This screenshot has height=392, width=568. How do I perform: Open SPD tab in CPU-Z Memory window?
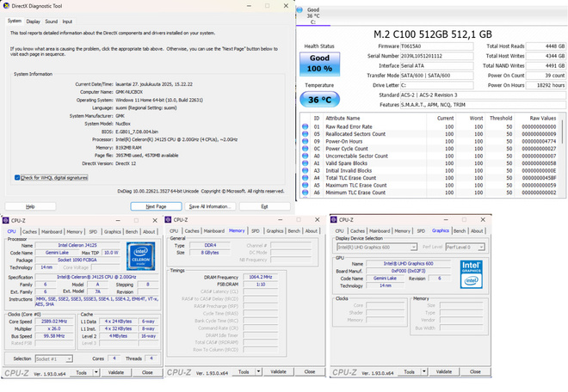[x=256, y=231]
